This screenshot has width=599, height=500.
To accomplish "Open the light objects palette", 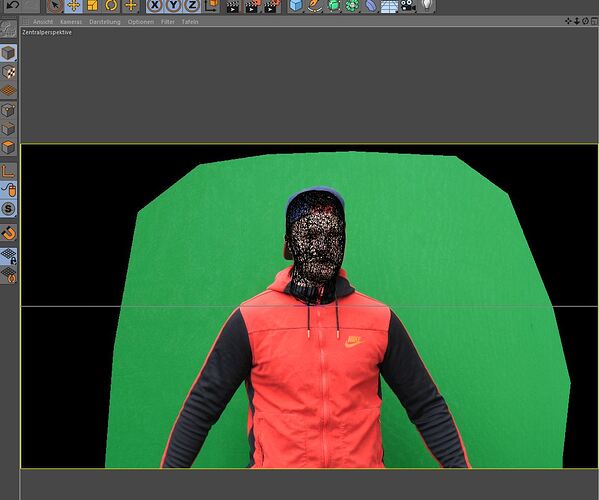I will tap(427, 5).
